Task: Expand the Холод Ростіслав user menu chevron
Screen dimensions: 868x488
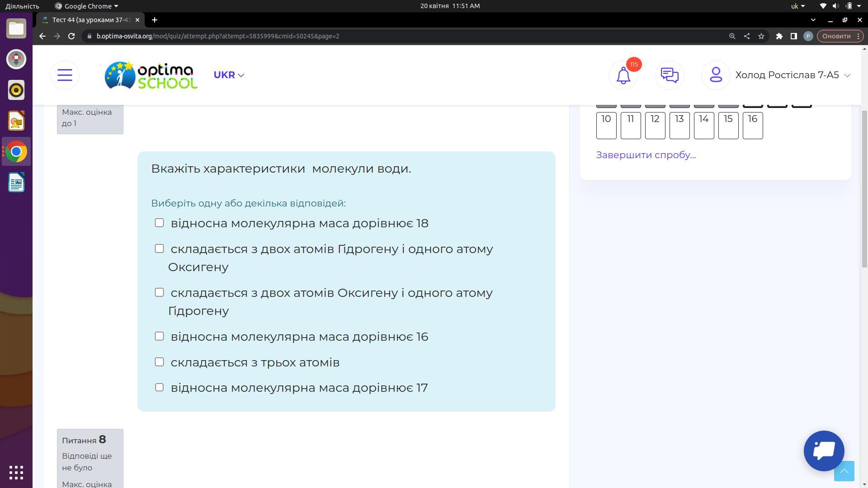Action: (x=847, y=75)
